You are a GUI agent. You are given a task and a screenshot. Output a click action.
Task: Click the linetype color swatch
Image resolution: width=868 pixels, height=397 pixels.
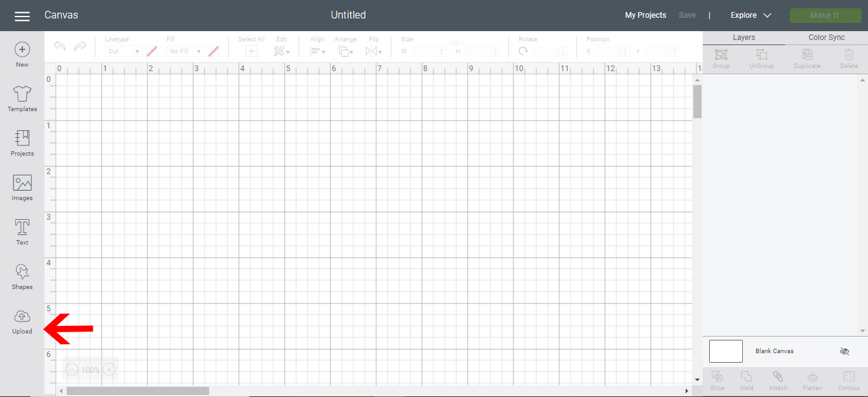[152, 51]
